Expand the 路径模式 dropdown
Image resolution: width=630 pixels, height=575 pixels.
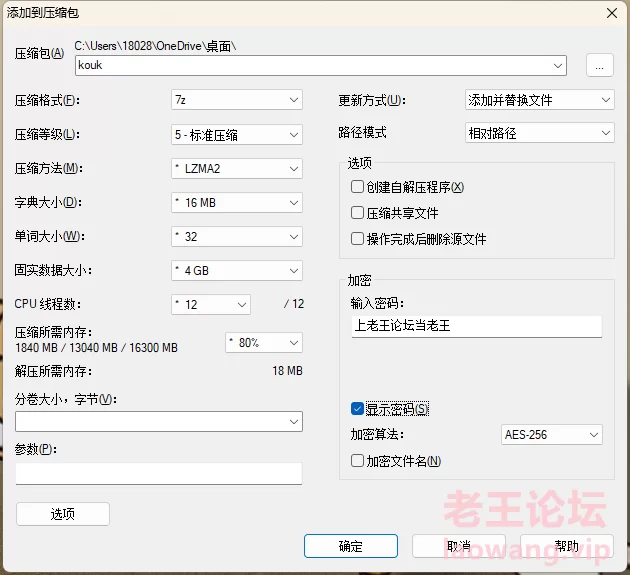pos(539,132)
